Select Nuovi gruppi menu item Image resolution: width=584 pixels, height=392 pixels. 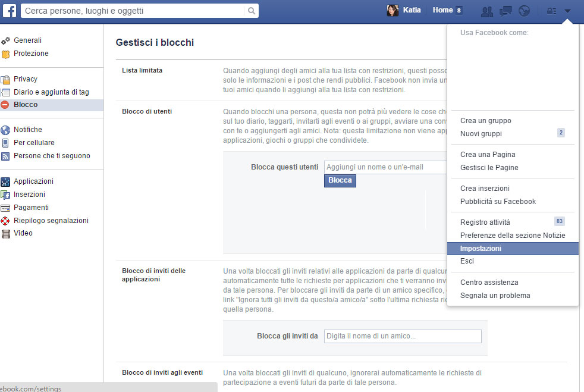point(481,134)
